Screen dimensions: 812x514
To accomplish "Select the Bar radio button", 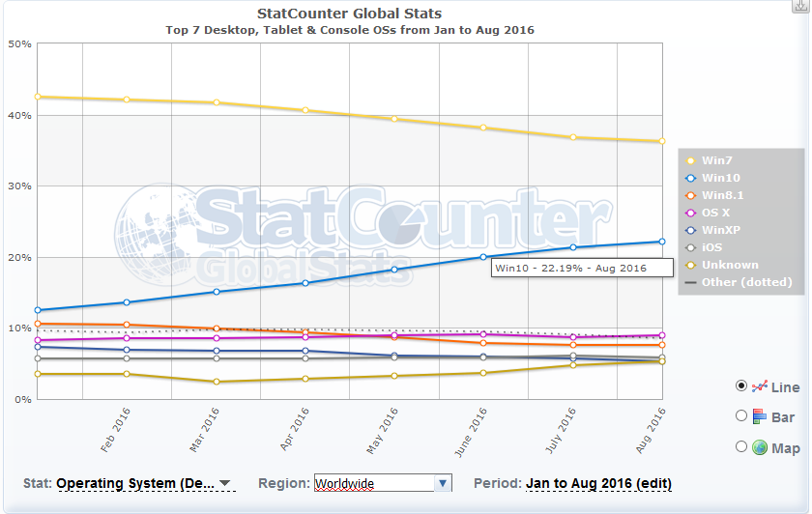I will tap(741, 415).
